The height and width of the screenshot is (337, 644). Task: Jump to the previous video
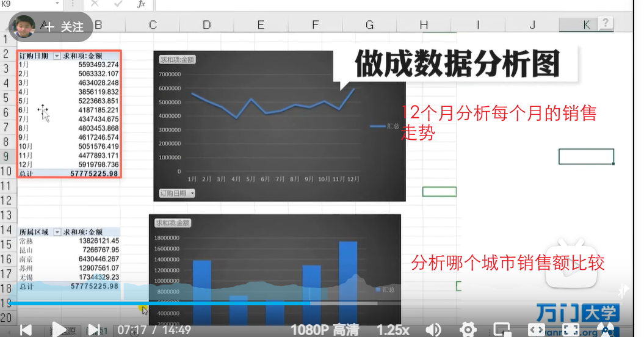tap(26, 330)
